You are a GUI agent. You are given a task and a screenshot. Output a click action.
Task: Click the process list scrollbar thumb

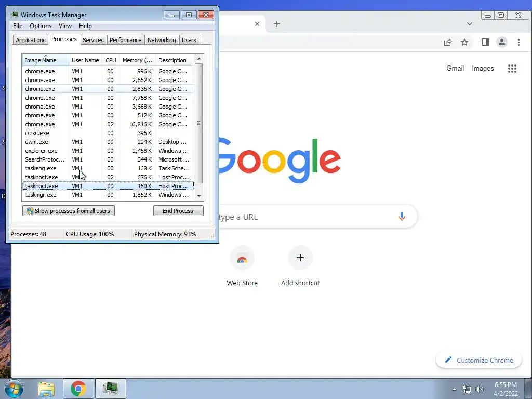point(199,123)
